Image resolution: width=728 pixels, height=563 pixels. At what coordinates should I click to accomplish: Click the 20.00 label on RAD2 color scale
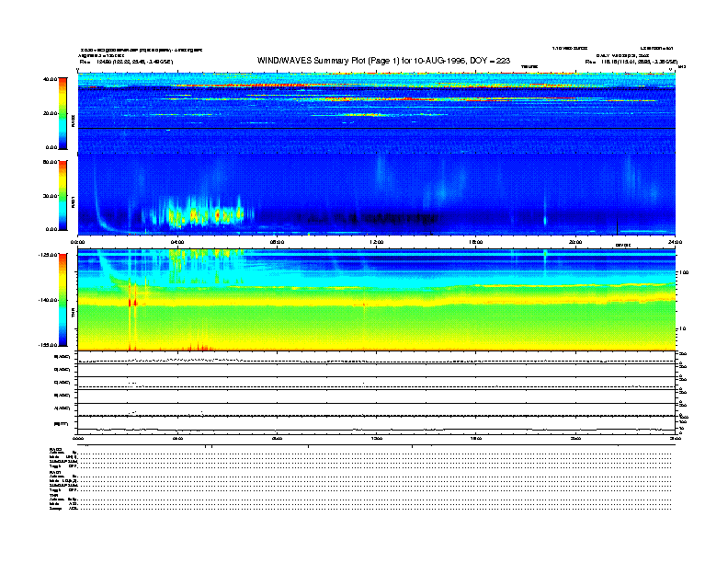pos(51,113)
